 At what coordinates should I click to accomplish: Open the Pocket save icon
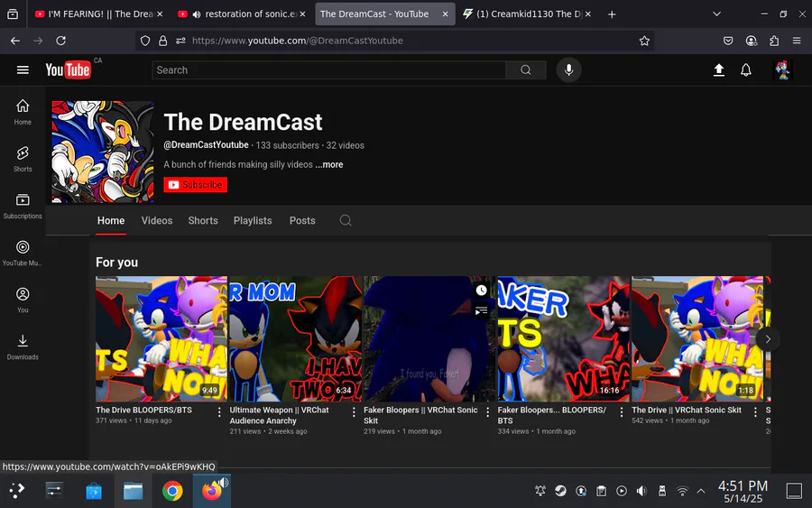(x=728, y=41)
